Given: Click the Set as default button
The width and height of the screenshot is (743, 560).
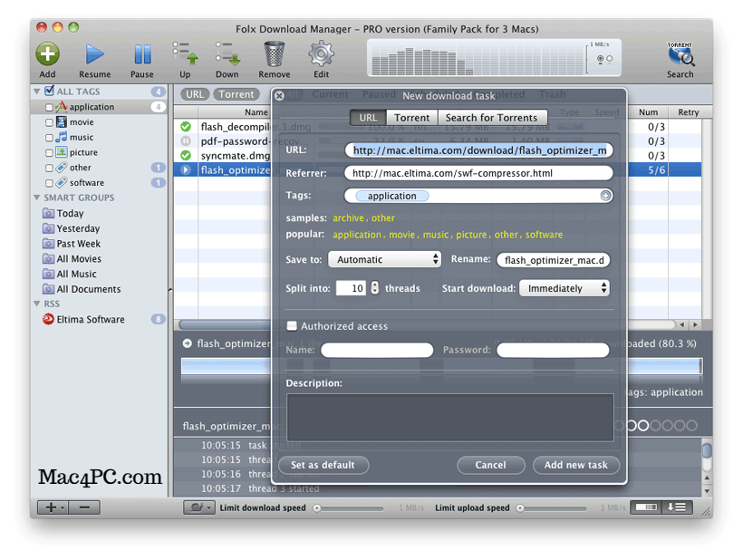Looking at the screenshot, I should click(323, 465).
